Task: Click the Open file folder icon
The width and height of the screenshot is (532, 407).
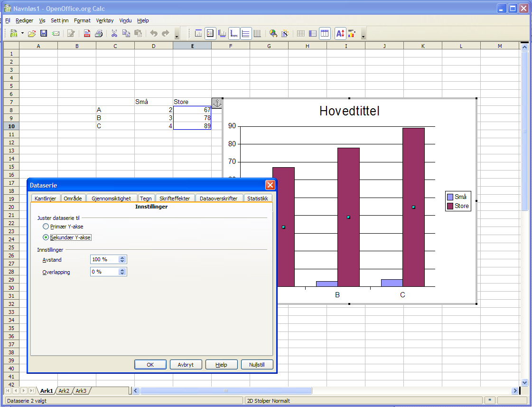Action: 31,33
